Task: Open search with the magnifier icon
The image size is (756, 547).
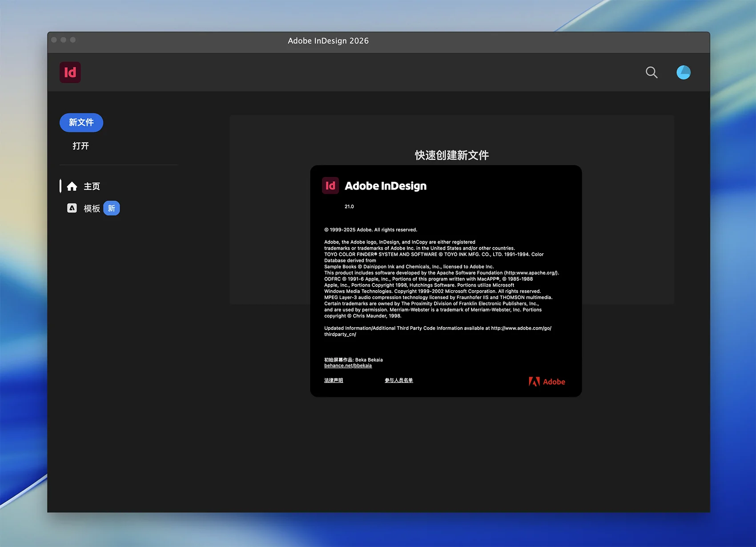Action: click(x=651, y=73)
